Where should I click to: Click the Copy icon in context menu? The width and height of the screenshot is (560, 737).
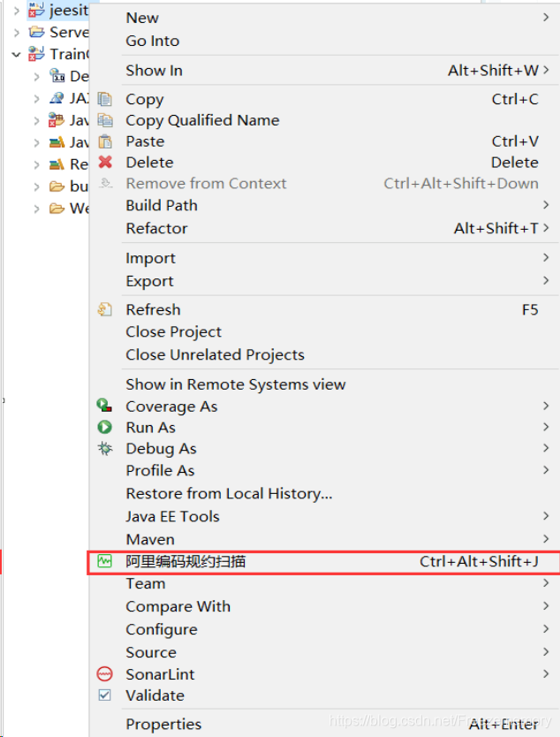coord(104,99)
